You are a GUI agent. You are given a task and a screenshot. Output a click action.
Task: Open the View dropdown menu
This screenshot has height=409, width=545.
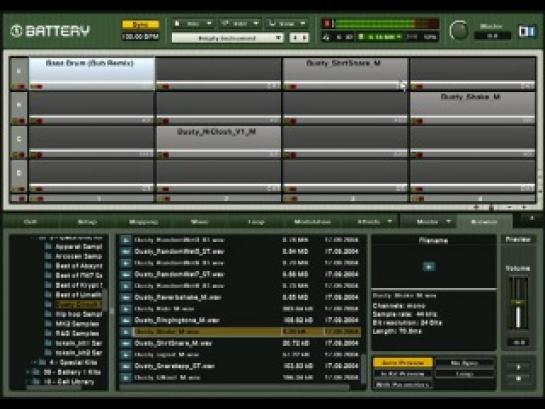tap(287, 24)
